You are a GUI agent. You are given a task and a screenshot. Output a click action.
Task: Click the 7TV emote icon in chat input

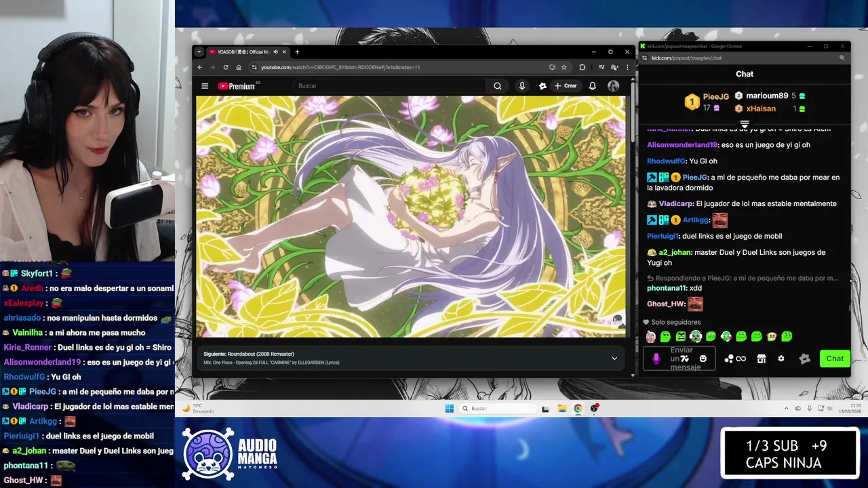(x=685, y=359)
